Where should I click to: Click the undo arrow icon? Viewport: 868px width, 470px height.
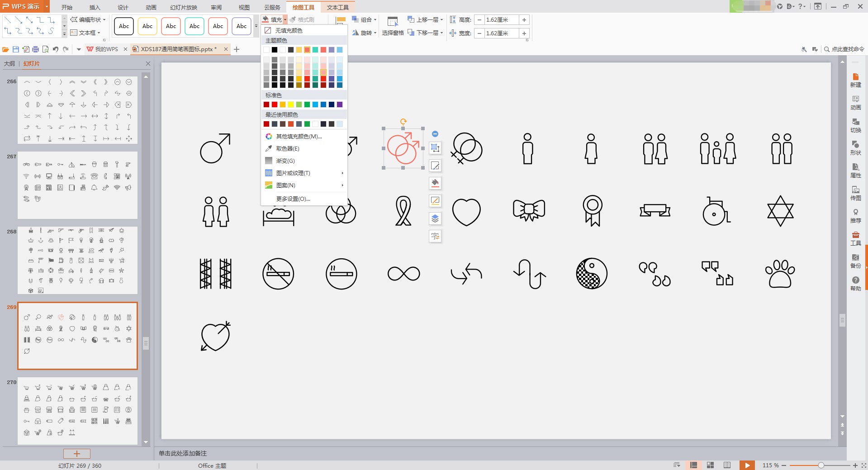coord(55,49)
